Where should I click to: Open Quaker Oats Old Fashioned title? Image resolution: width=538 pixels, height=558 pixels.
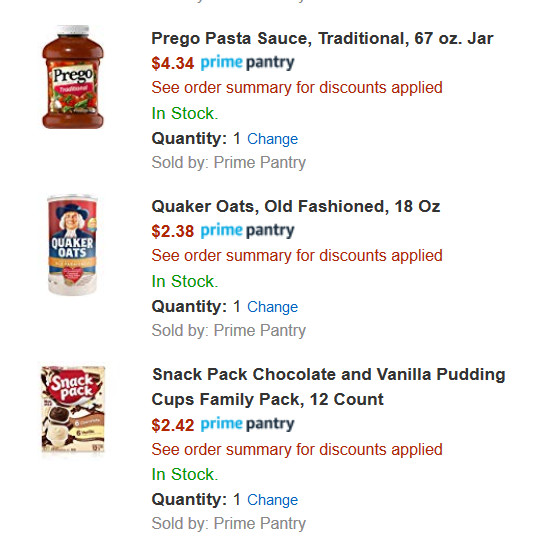296,206
